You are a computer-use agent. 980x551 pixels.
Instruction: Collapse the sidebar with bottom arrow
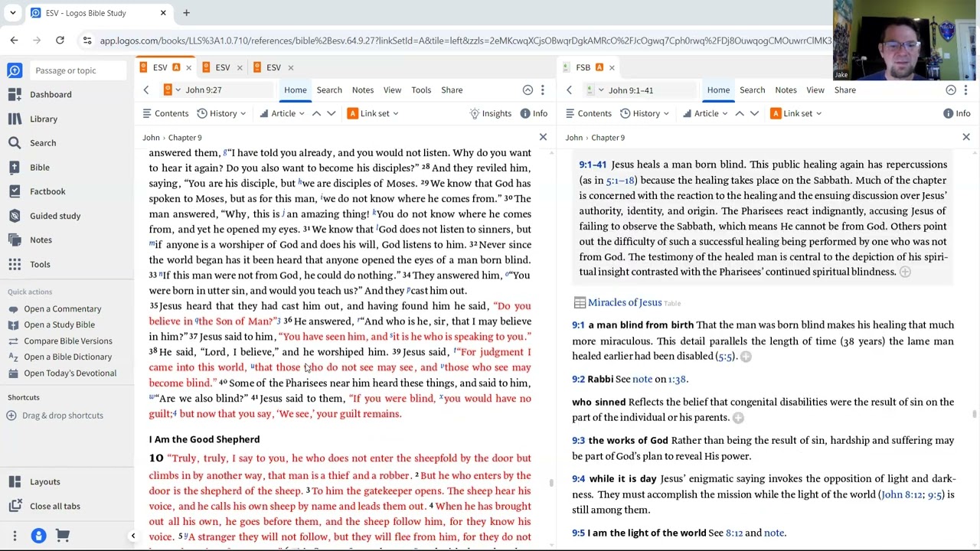[132, 536]
